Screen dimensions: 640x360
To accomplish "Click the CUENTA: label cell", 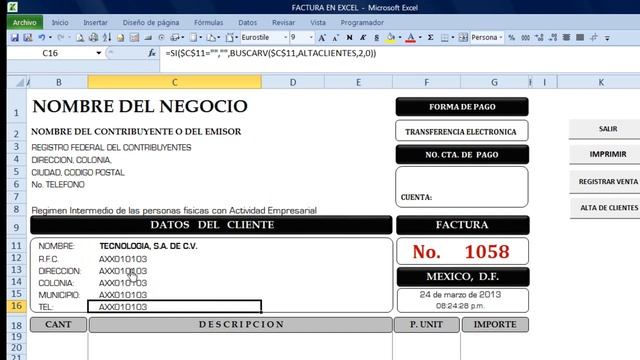I will 416,198.
